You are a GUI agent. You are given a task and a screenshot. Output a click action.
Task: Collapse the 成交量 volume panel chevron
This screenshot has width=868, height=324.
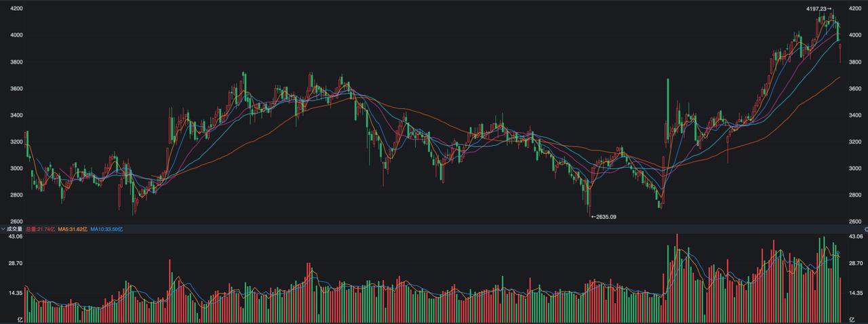[x=3, y=230]
